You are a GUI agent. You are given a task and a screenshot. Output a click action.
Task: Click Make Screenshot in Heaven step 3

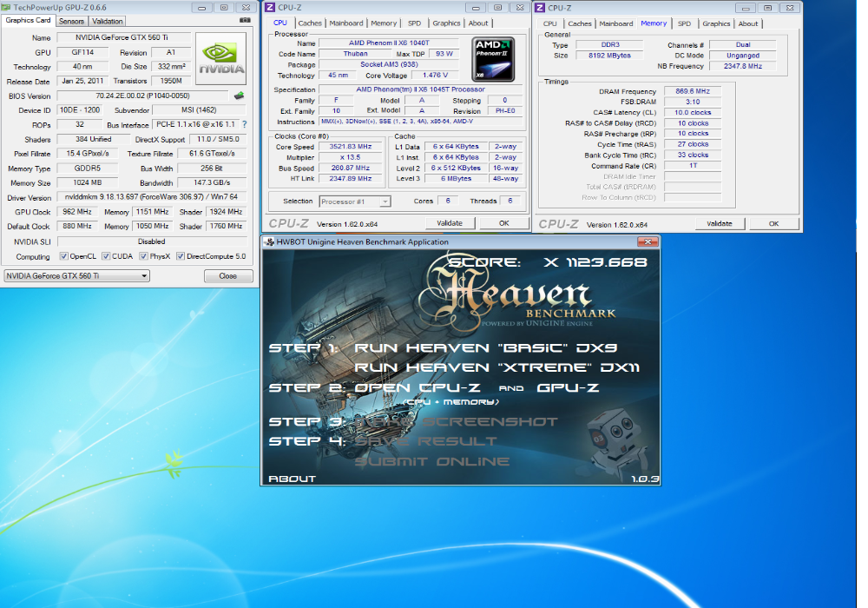(x=457, y=422)
